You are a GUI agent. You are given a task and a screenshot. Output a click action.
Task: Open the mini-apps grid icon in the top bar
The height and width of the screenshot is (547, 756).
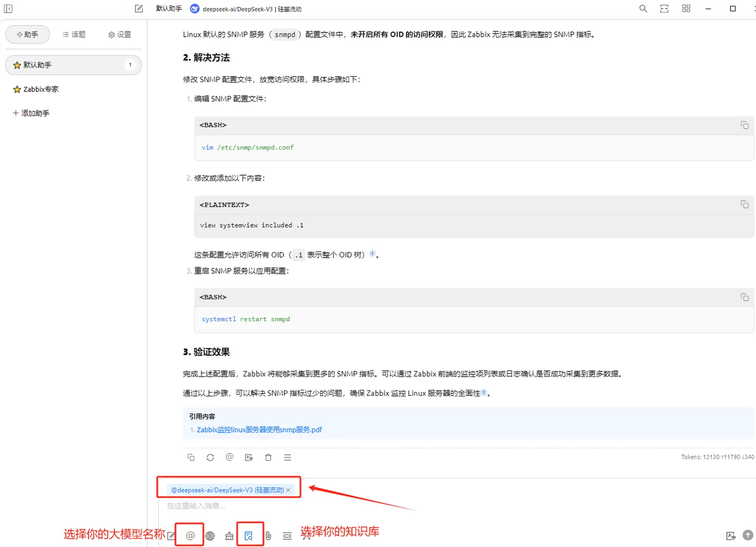(x=686, y=9)
